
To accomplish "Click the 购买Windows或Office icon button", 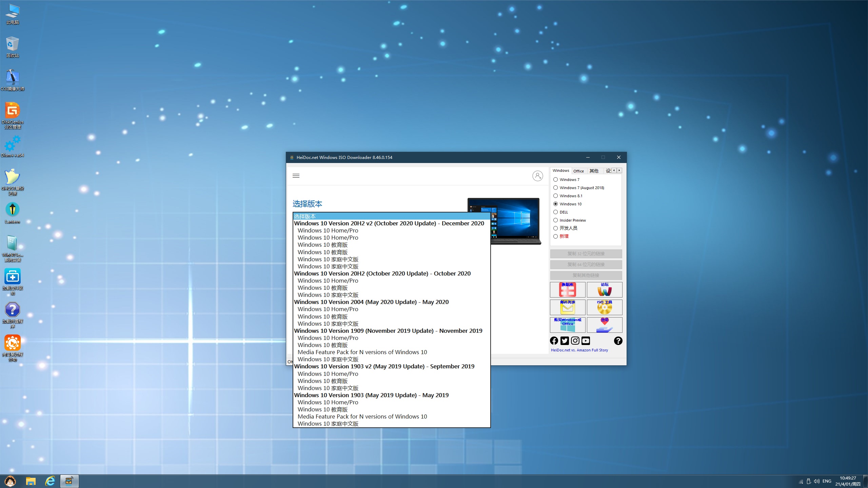I will click(568, 325).
